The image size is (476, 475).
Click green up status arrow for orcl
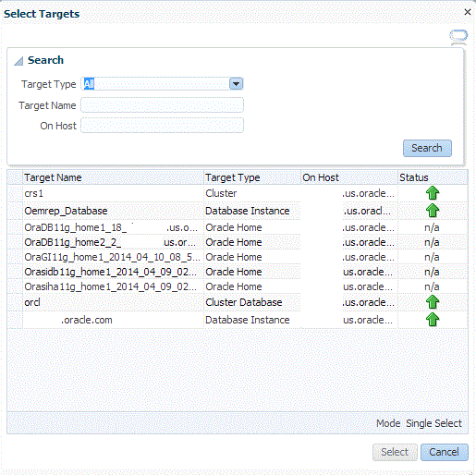tap(433, 302)
